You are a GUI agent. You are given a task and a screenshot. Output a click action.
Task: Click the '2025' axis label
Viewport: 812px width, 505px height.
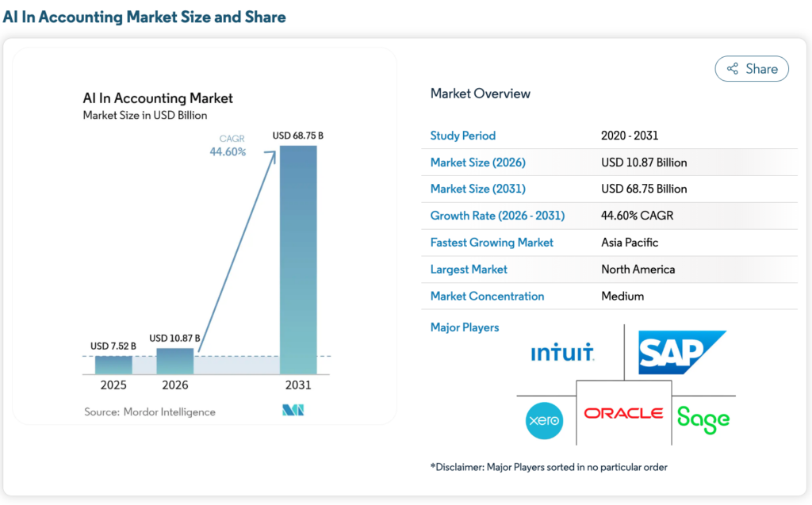coord(113,384)
